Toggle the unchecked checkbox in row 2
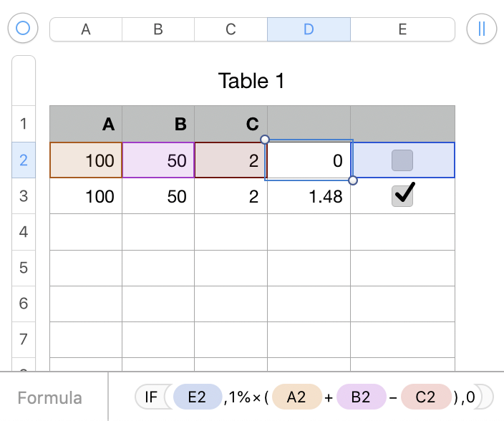Image resolution: width=504 pixels, height=421 pixels. pos(402,160)
